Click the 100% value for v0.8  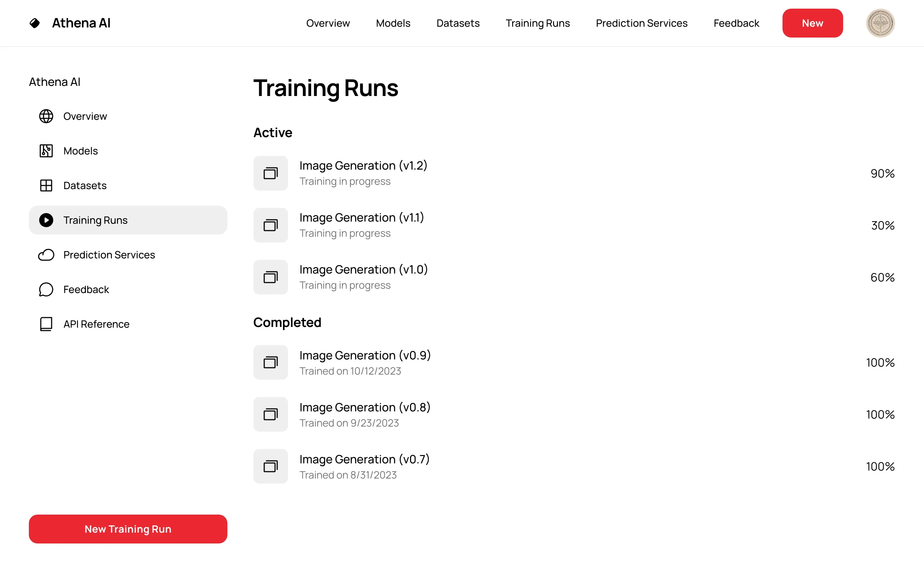880,414
